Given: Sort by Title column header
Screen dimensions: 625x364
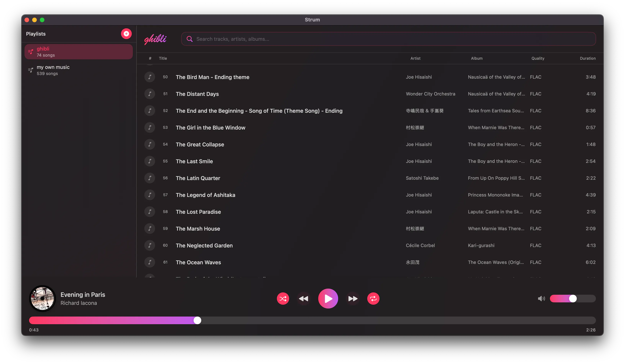Looking at the screenshot, I should tap(163, 58).
